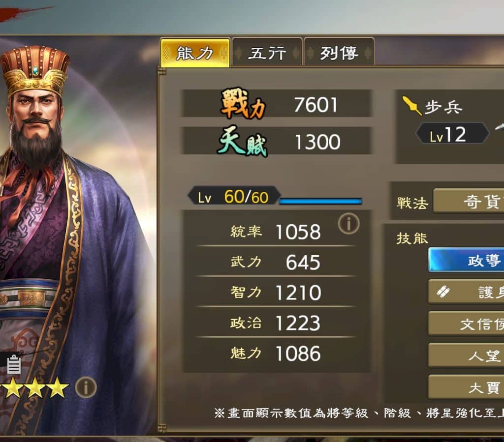Select the yellow 步兵 infantry spear icon
Screen dimensions: 504x442
coord(412,105)
